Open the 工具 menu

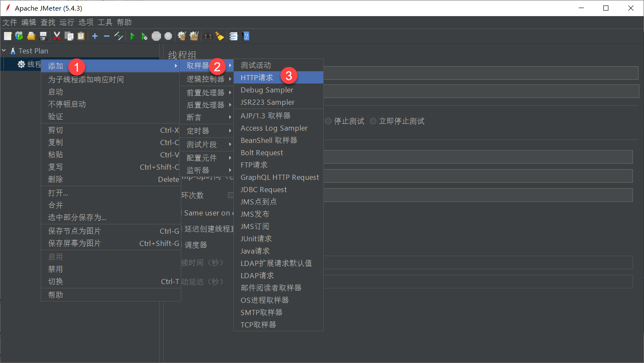[x=105, y=22]
